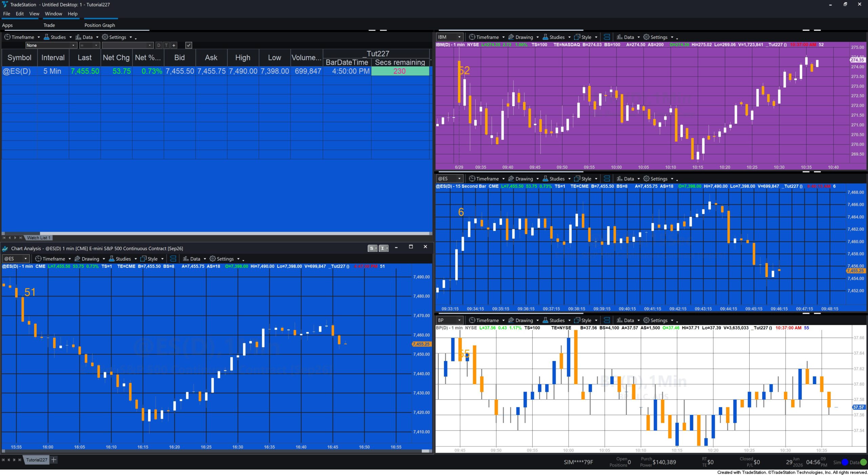Toggle the D button in watchlist filter row

pos(159,45)
